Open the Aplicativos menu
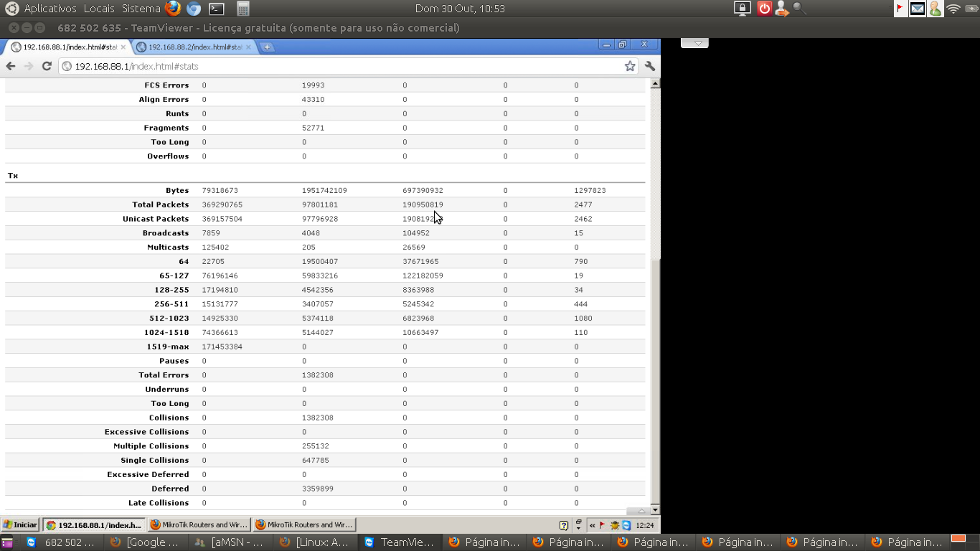 click(x=50, y=9)
